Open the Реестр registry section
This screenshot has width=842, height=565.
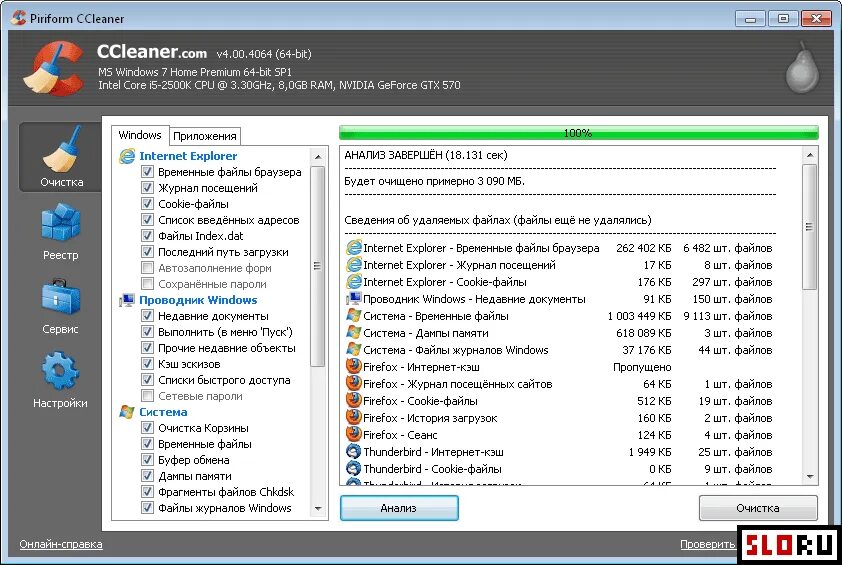pyautogui.click(x=61, y=232)
